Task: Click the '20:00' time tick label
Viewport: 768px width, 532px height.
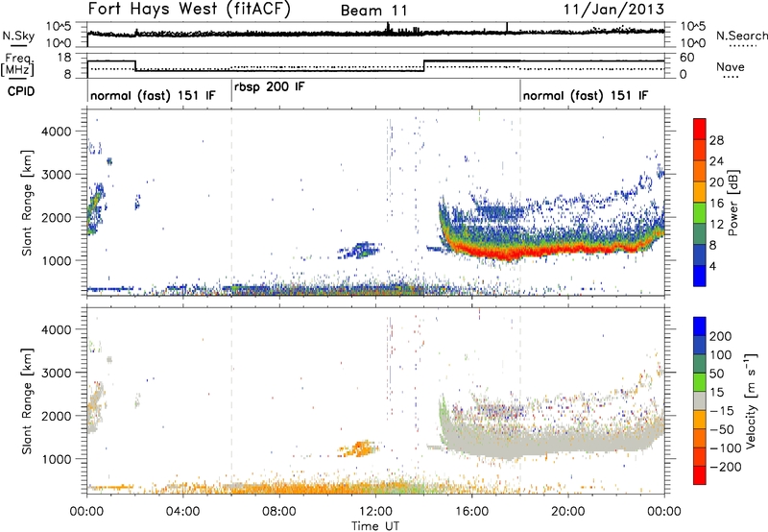Action: (568, 512)
